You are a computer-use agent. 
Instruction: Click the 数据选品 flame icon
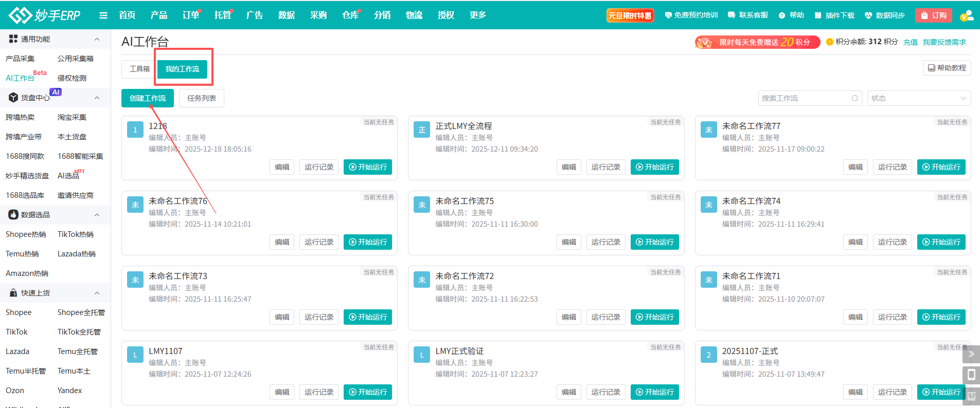click(13, 214)
